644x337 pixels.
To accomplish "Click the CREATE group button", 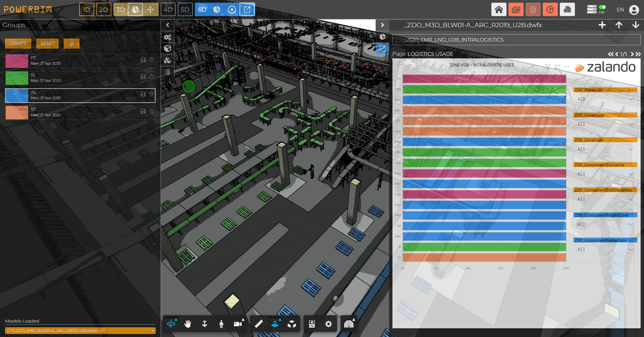I will pyautogui.click(x=18, y=43).
